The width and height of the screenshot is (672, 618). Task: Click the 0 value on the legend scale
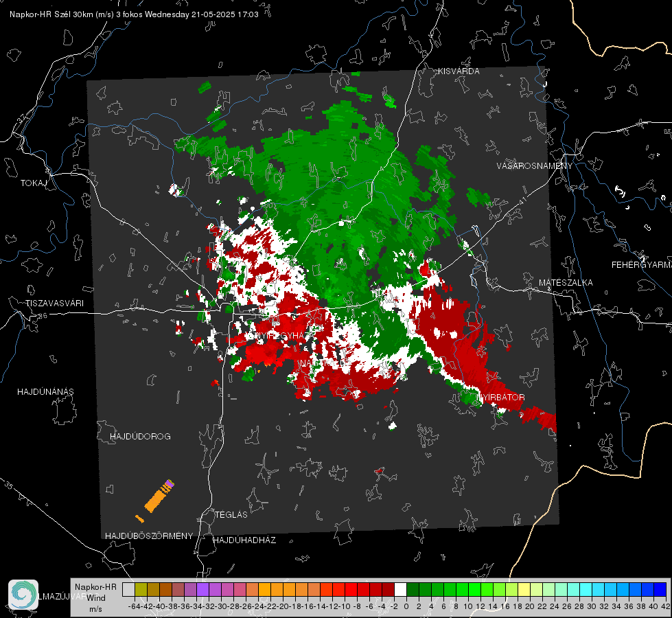click(406, 606)
